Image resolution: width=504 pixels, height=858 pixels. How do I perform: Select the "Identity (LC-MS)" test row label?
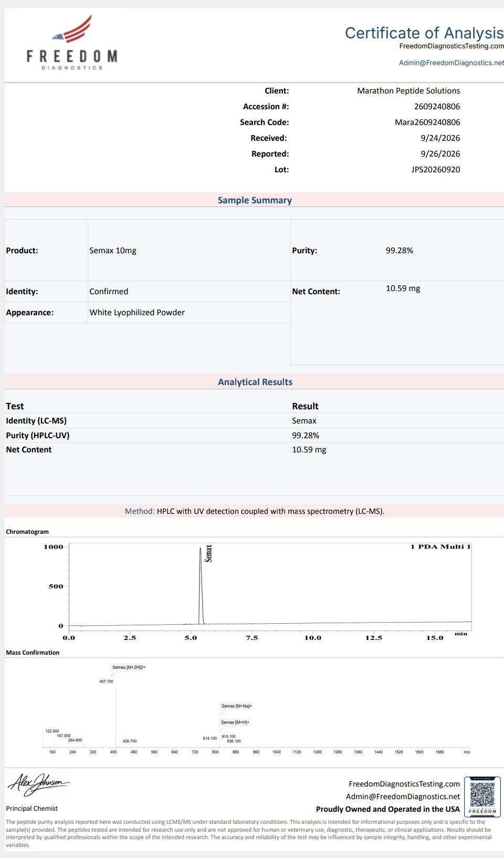pyautogui.click(x=36, y=421)
